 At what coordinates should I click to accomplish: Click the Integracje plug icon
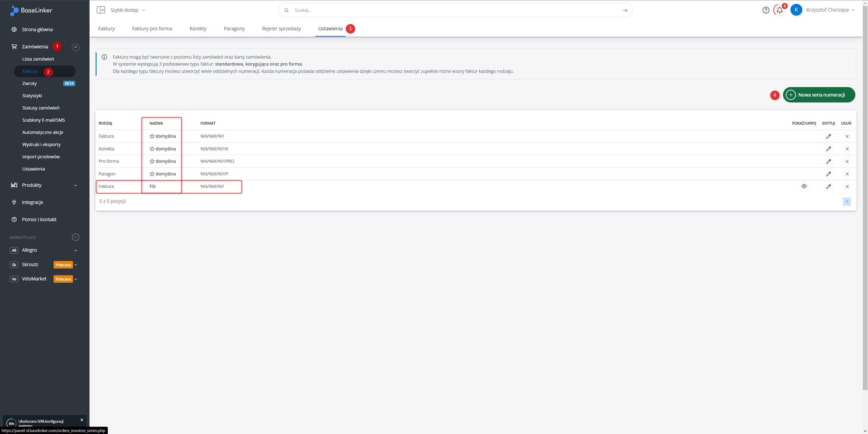tap(14, 202)
